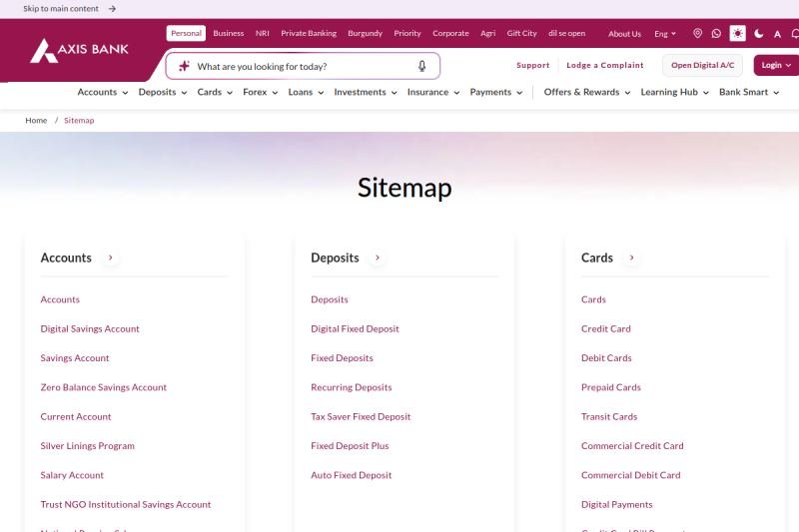Expand Offers & Rewards dropdown
799x532 pixels.
tap(587, 92)
